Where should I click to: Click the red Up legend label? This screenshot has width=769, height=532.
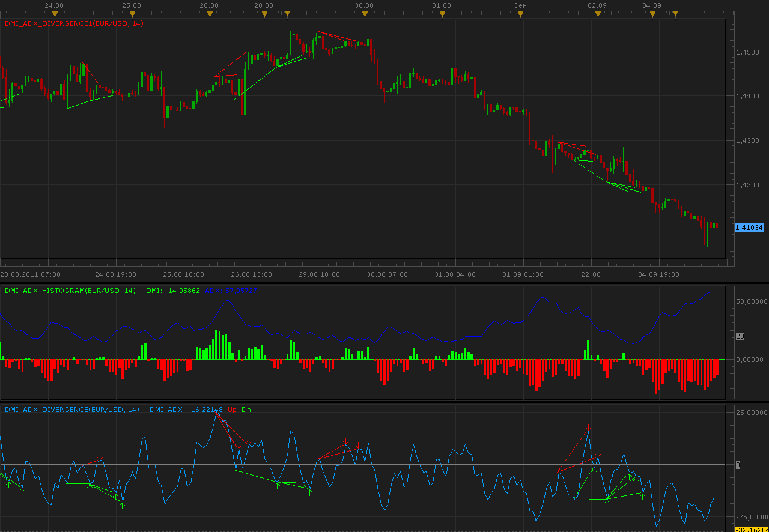click(233, 410)
